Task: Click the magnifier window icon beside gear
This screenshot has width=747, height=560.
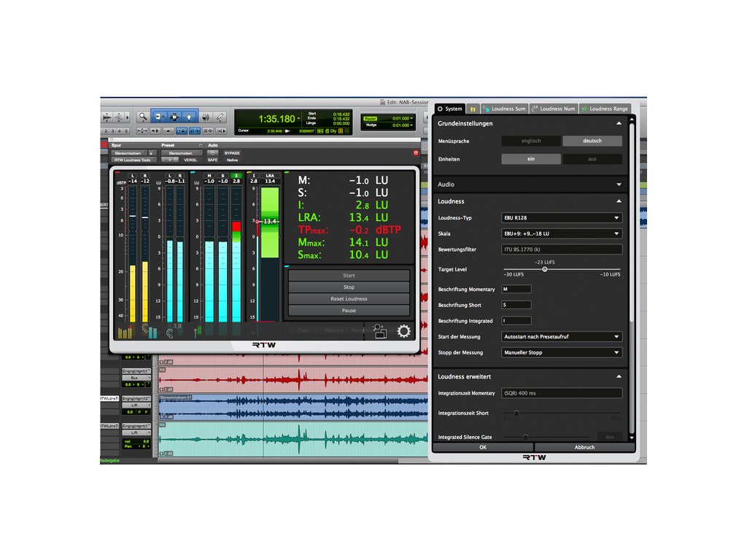Action: [x=379, y=331]
